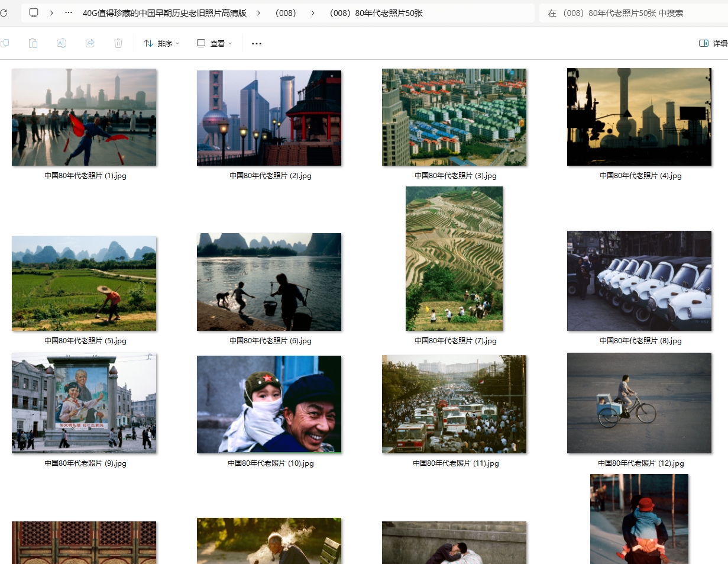Click the Delete trash can icon
The width and height of the screenshot is (728, 564).
[118, 43]
